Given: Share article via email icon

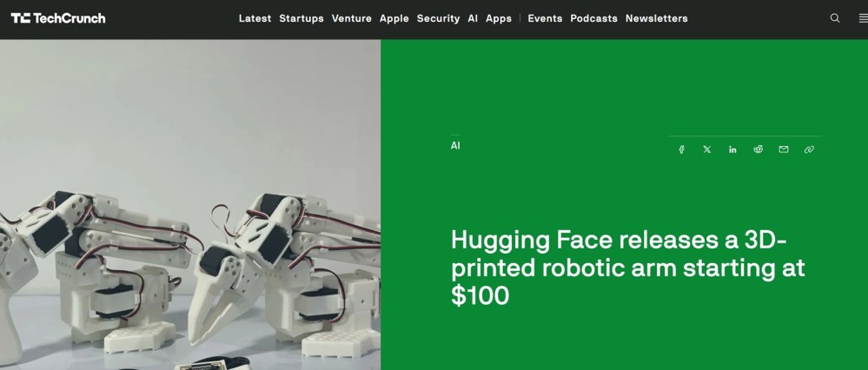Looking at the screenshot, I should pyautogui.click(x=784, y=149).
